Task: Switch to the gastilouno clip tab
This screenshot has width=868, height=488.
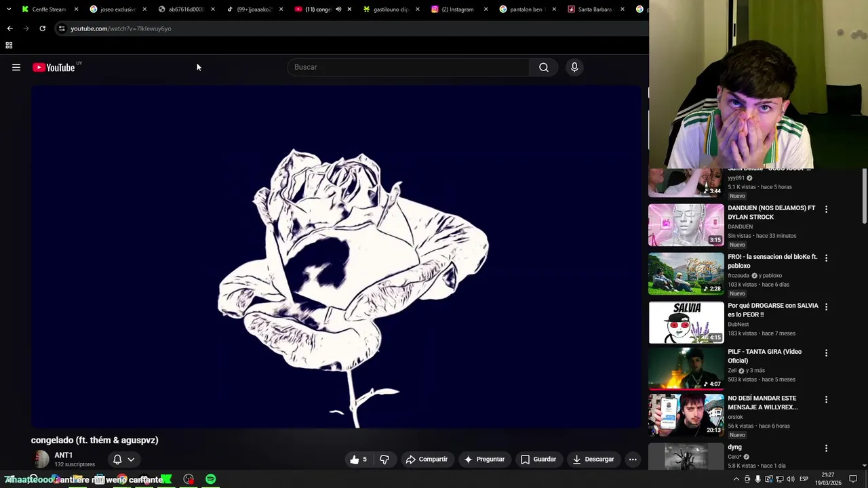Action: [x=390, y=9]
